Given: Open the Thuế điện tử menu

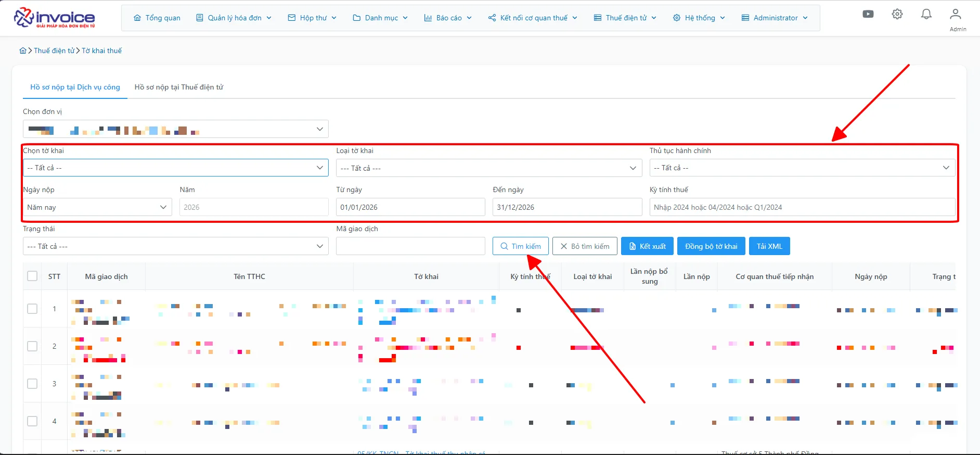Looking at the screenshot, I should (x=625, y=18).
